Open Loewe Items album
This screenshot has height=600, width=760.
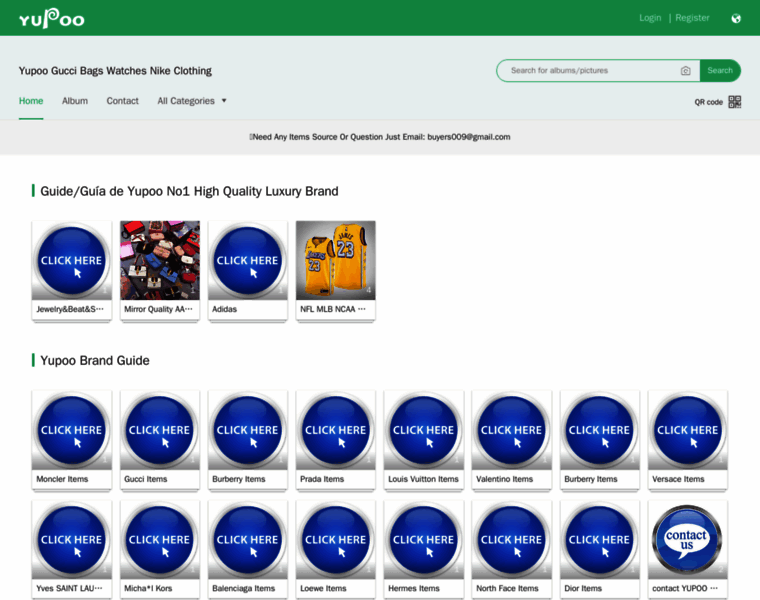click(335, 540)
